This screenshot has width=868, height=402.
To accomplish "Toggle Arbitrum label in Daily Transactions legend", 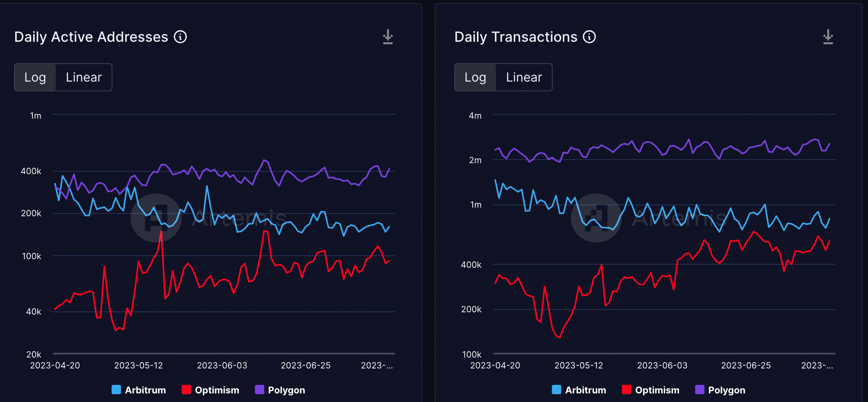I will [x=585, y=390].
